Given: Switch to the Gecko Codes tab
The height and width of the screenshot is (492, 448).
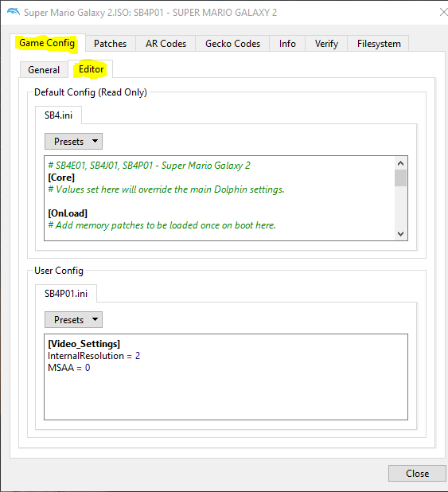Looking at the screenshot, I should pyautogui.click(x=232, y=44).
